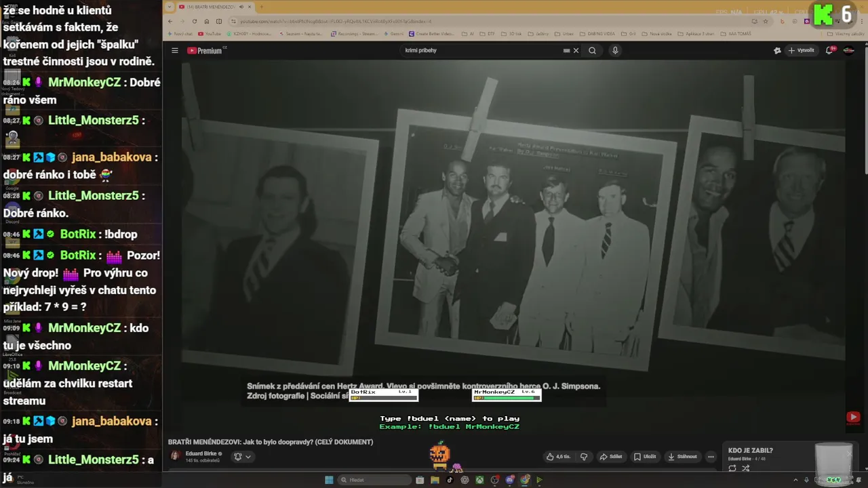Open the Create Better Video bookmark
Viewport: 868px width, 488px height.
coord(433,33)
